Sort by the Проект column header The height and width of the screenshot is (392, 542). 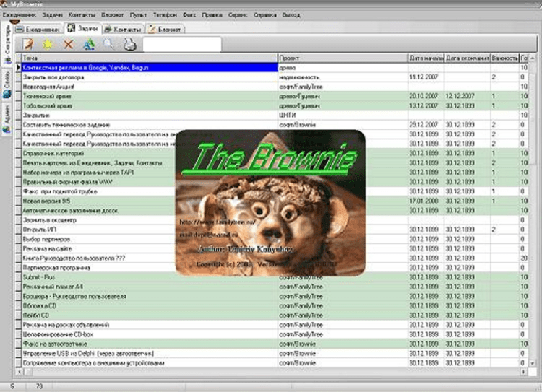coord(343,58)
